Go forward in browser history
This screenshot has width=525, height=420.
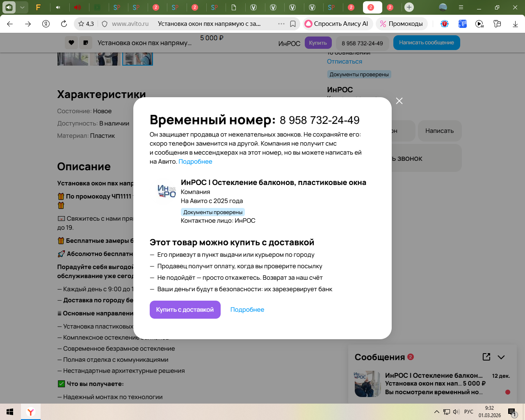pyautogui.click(x=28, y=24)
